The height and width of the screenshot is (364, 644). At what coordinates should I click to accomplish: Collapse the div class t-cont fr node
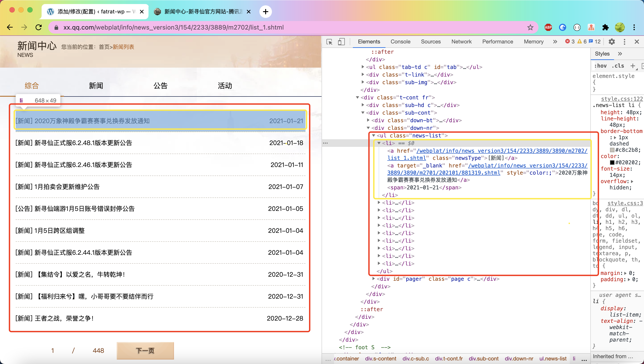pyautogui.click(x=357, y=97)
